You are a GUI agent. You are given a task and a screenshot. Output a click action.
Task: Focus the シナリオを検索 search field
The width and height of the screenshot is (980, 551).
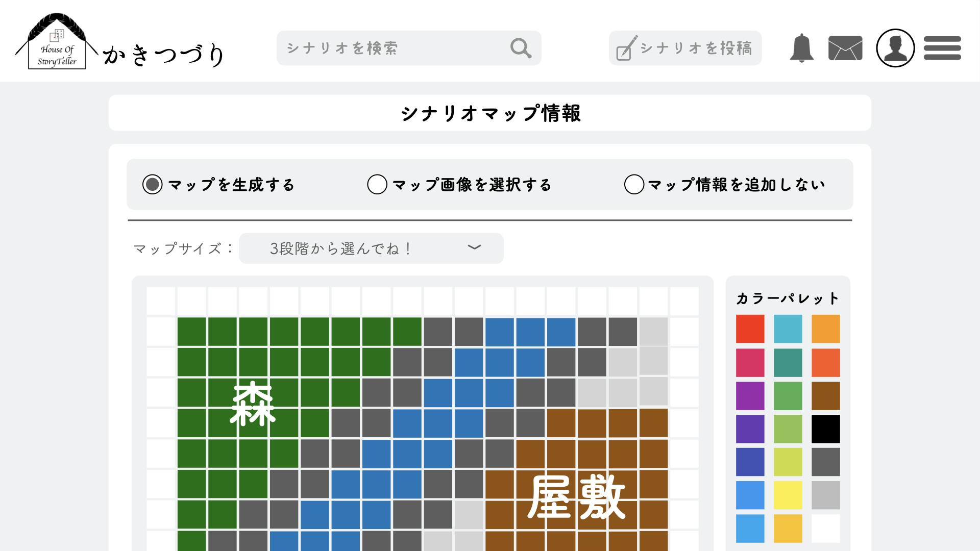[x=393, y=48]
